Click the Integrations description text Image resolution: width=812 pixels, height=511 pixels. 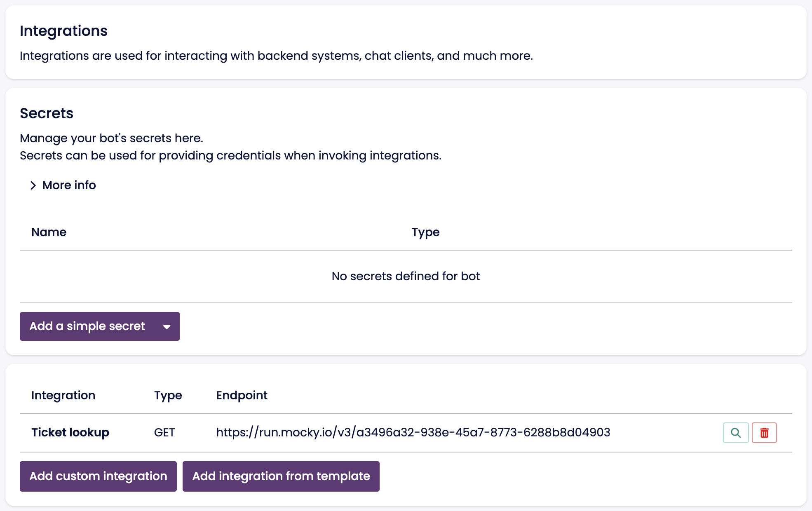276,56
